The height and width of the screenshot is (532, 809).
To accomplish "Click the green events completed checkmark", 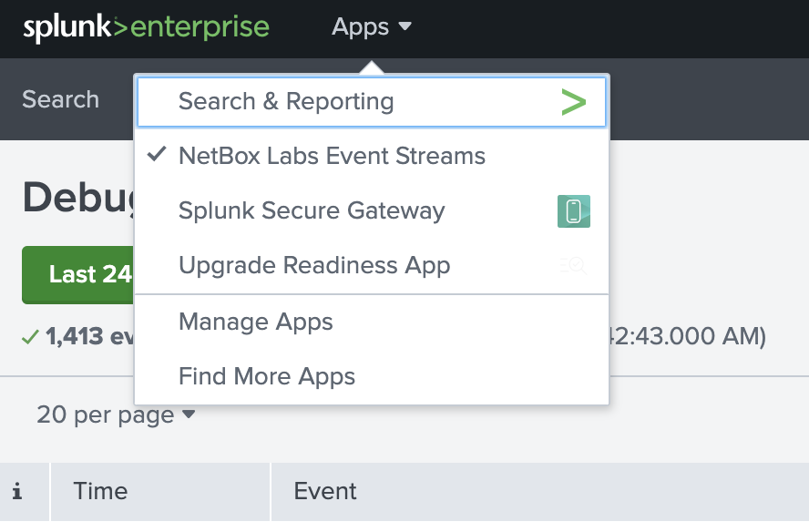I will [x=30, y=337].
